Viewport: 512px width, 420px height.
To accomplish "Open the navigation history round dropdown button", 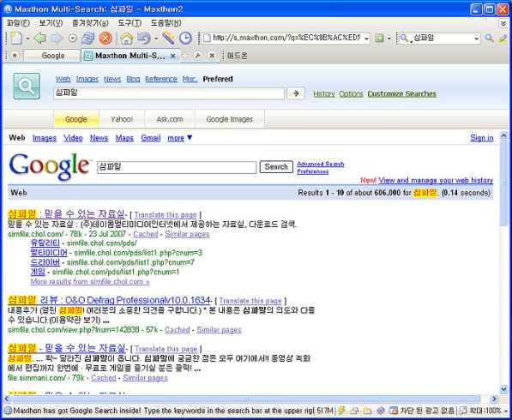I will (x=73, y=39).
